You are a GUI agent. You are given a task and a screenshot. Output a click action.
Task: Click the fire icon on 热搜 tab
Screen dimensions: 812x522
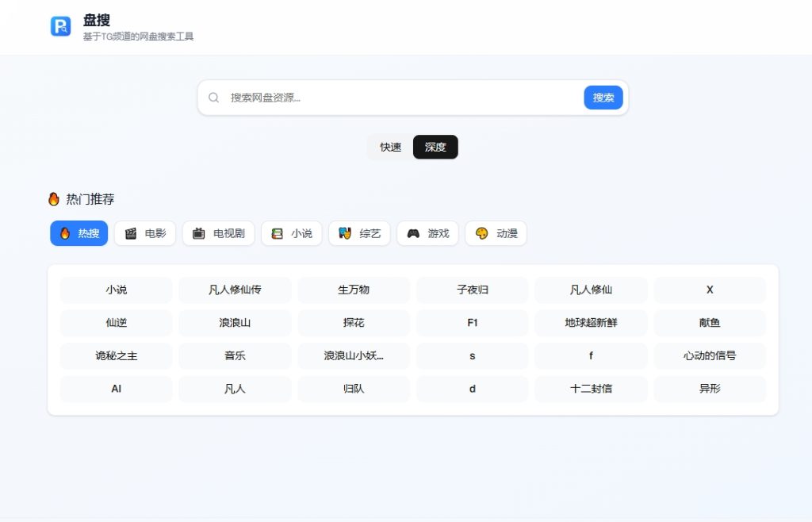click(x=65, y=232)
